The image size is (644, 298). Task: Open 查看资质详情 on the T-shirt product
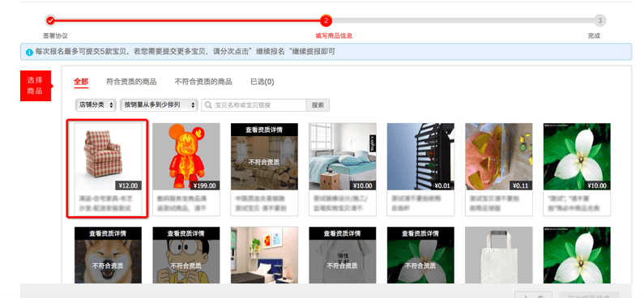click(x=343, y=233)
